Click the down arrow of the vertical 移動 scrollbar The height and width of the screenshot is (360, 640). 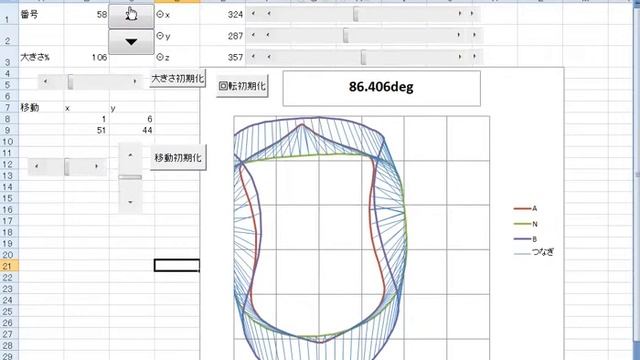[130, 202]
